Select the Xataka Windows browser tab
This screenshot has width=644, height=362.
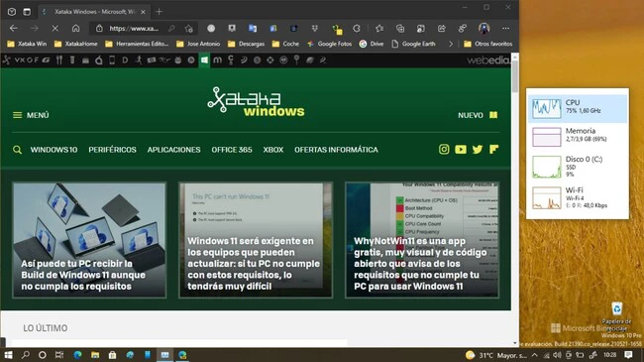pyautogui.click(x=94, y=12)
